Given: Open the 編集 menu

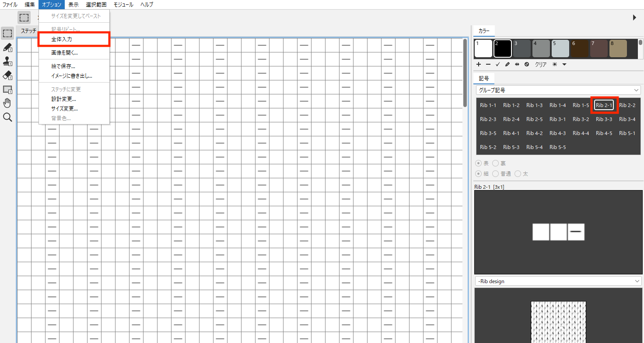Looking at the screenshot, I should click(x=30, y=5).
